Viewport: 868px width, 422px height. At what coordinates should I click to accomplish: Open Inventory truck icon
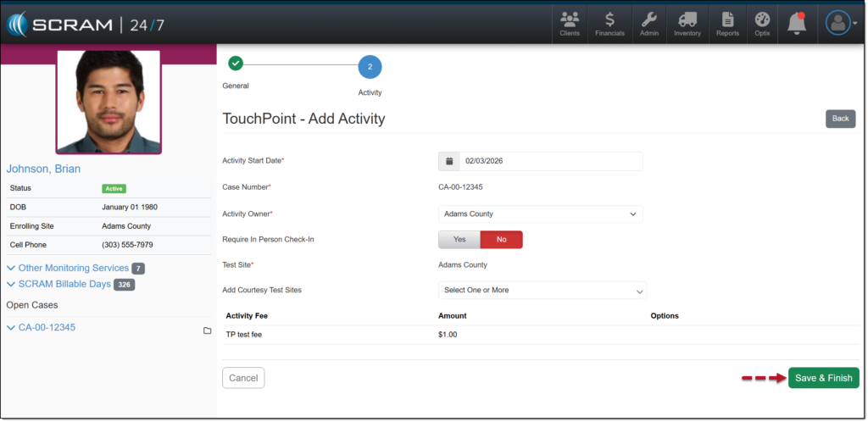point(687,24)
